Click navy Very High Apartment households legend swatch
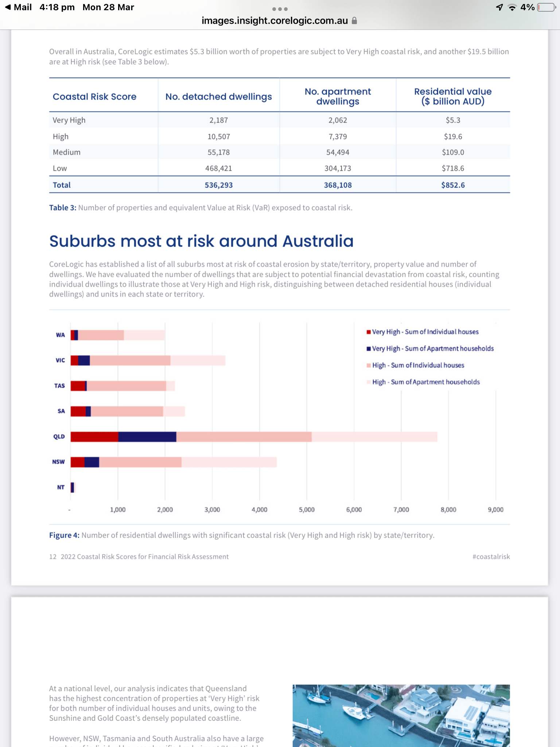This screenshot has width=560, height=747. point(369,349)
